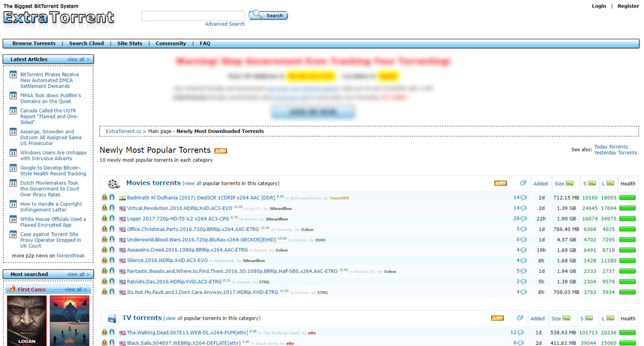Open the Search Cloud menu item
This screenshot has height=346, width=644.
click(x=87, y=43)
